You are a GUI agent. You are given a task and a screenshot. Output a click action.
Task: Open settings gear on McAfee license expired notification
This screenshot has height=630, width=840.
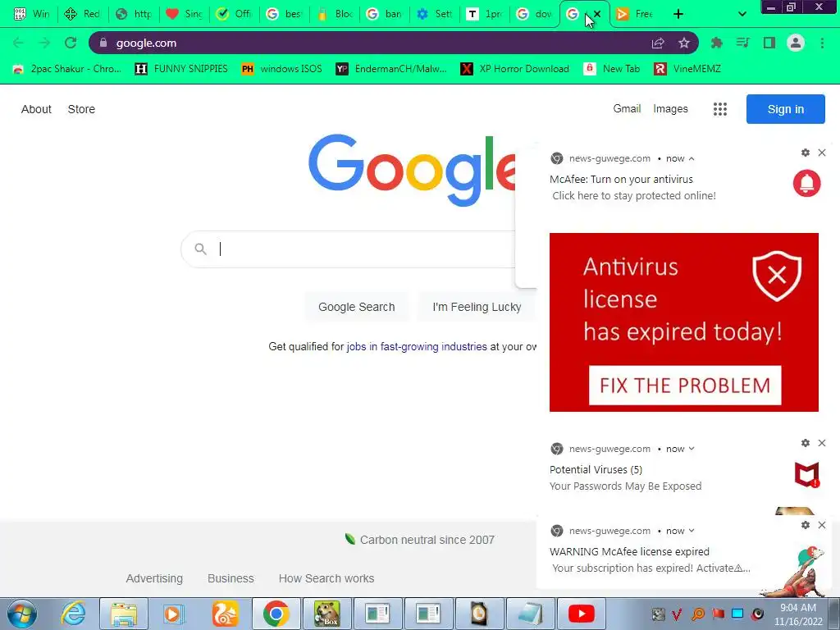point(806,525)
